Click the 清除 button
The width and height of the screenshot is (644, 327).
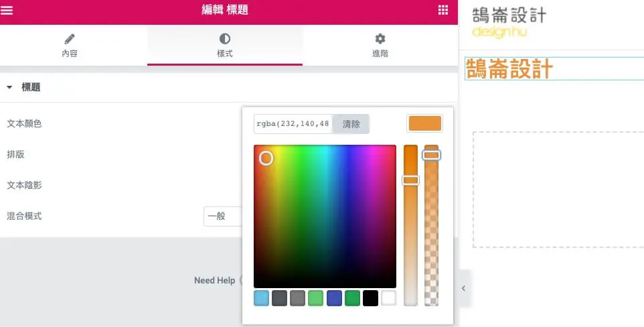[351, 124]
